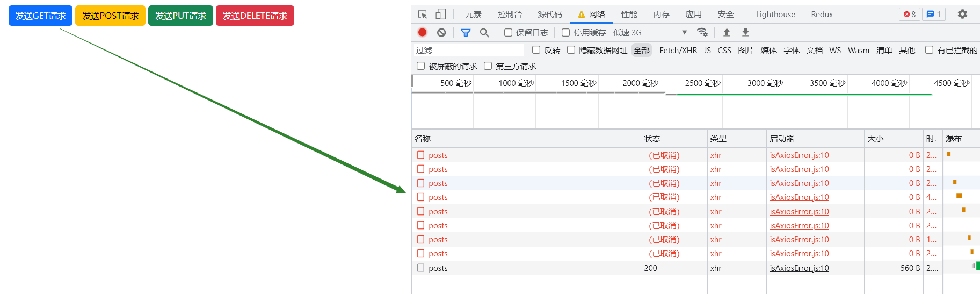Switch to the 元素 tab

tap(473, 15)
